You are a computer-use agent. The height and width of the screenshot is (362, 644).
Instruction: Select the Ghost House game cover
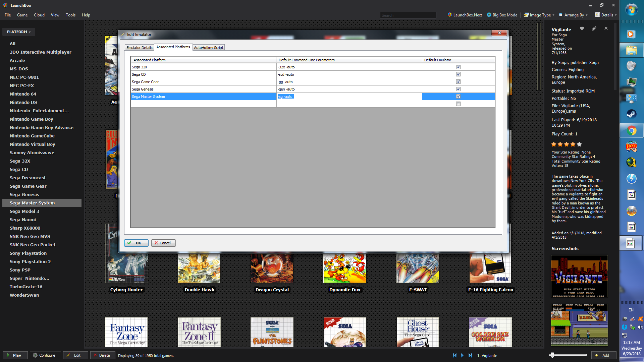[418, 332]
